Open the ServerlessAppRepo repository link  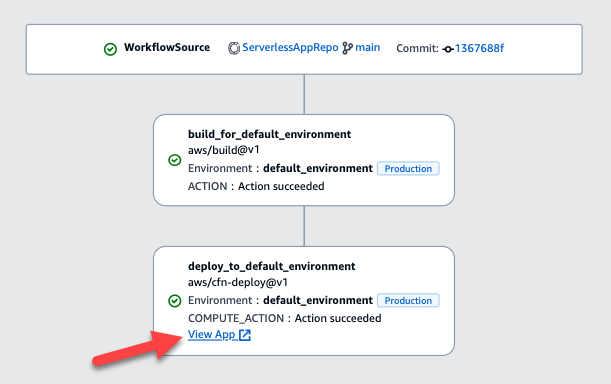tap(290, 48)
